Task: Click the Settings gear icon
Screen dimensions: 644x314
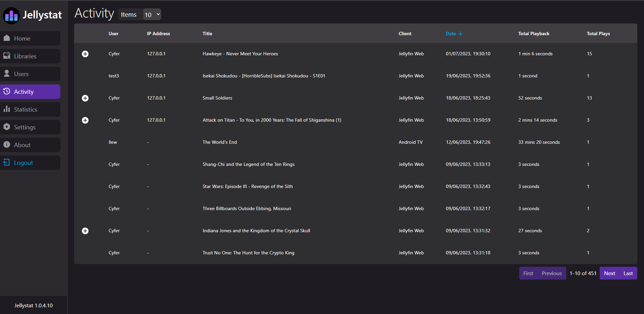Action: pos(7,127)
